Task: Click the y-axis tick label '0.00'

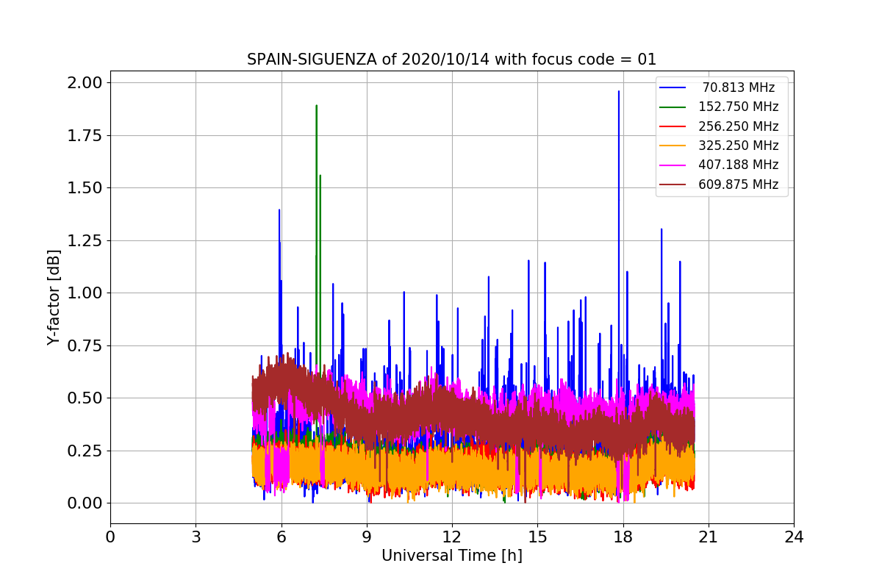Action: pos(85,503)
